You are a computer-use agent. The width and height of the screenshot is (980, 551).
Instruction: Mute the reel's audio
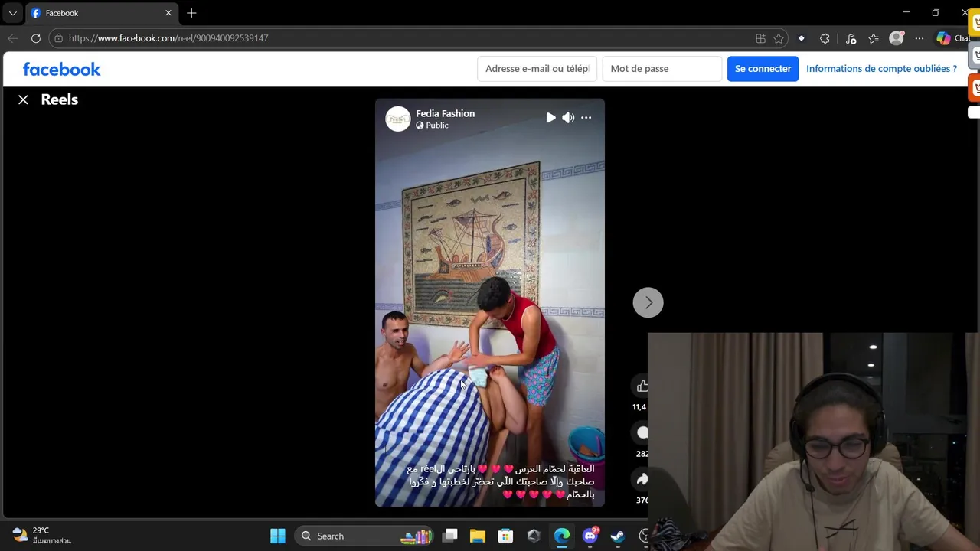pos(568,118)
